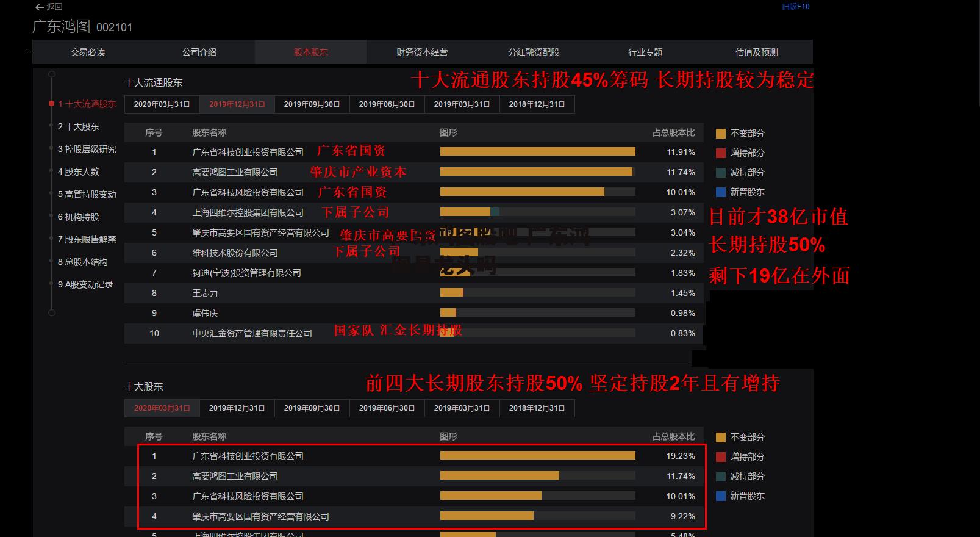980x537 pixels.
Task: Select 2019年06月30日 in 十大股东 dates
Action: (387, 408)
